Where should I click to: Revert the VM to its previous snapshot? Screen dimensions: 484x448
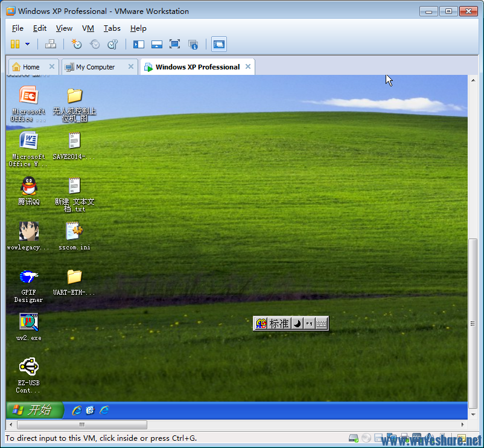click(95, 44)
